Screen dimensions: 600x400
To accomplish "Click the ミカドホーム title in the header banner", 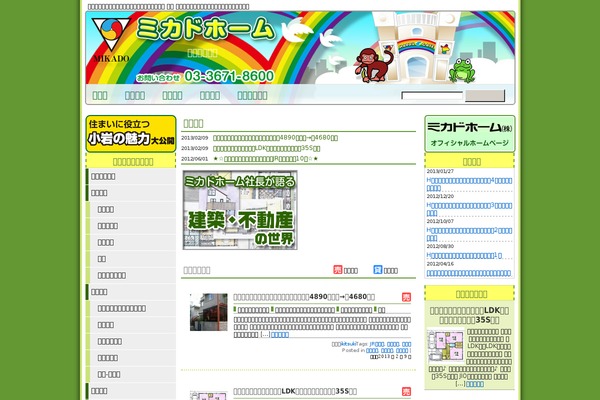I will tap(205, 29).
